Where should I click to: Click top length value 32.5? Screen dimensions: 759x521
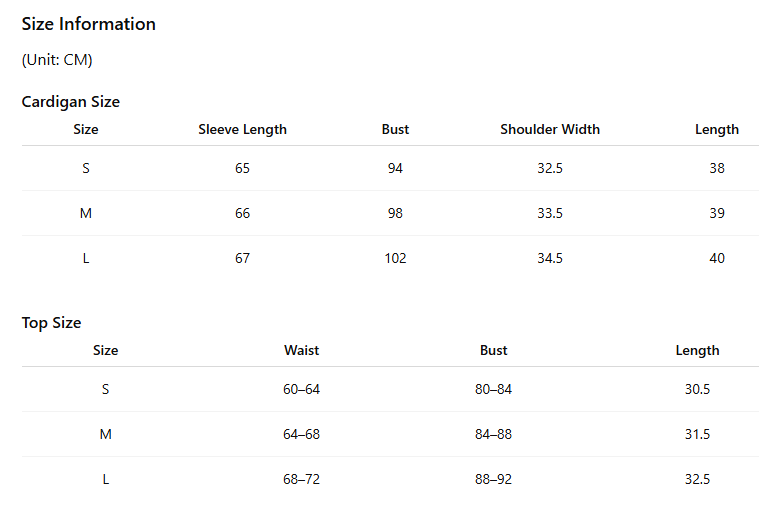point(698,479)
